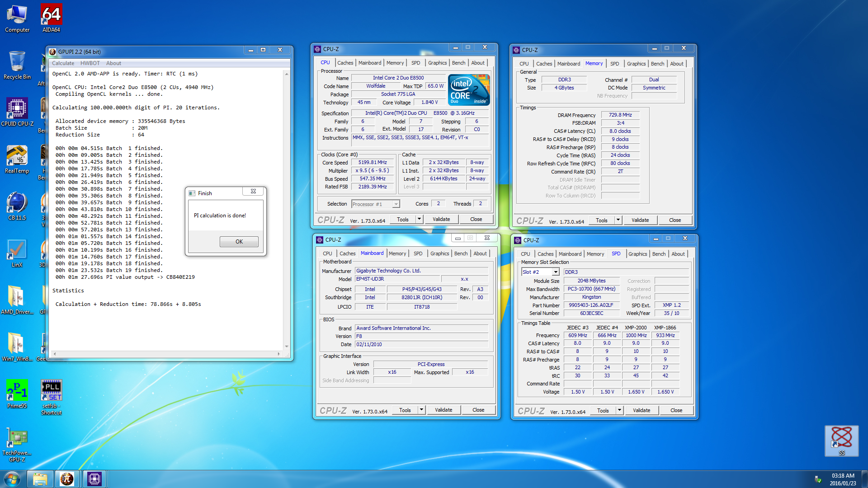Click the BIOS Date field 02/11/2010
The width and height of the screenshot is (868, 488).
pyautogui.click(x=421, y=344)
